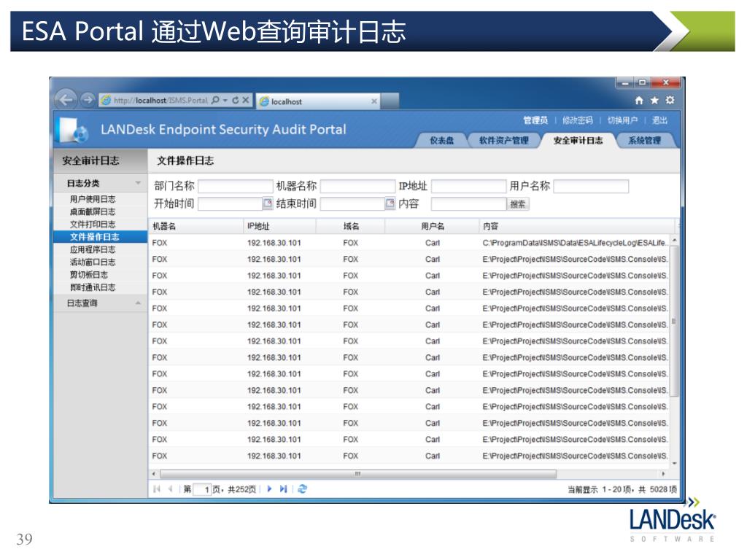Open 应用程序日志 in sidebar

pos(93,249)
